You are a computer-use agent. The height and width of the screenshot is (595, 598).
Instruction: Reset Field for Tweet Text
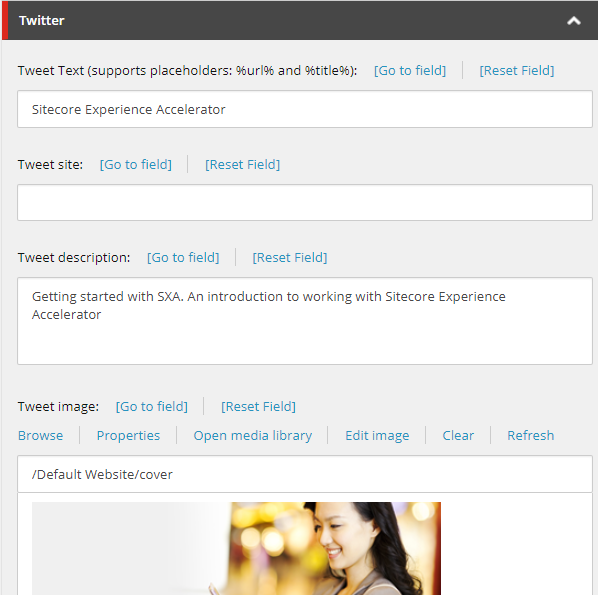(517, 71)
